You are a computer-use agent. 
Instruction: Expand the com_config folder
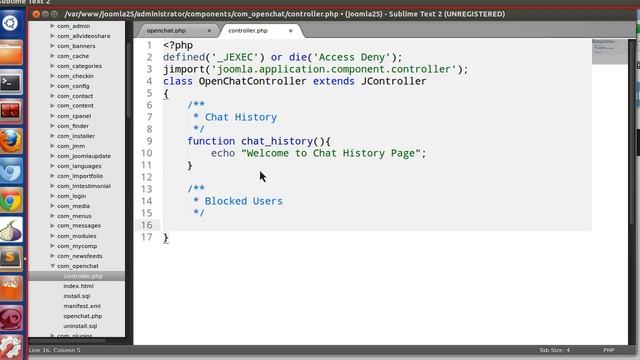click(x=52, y=86)
